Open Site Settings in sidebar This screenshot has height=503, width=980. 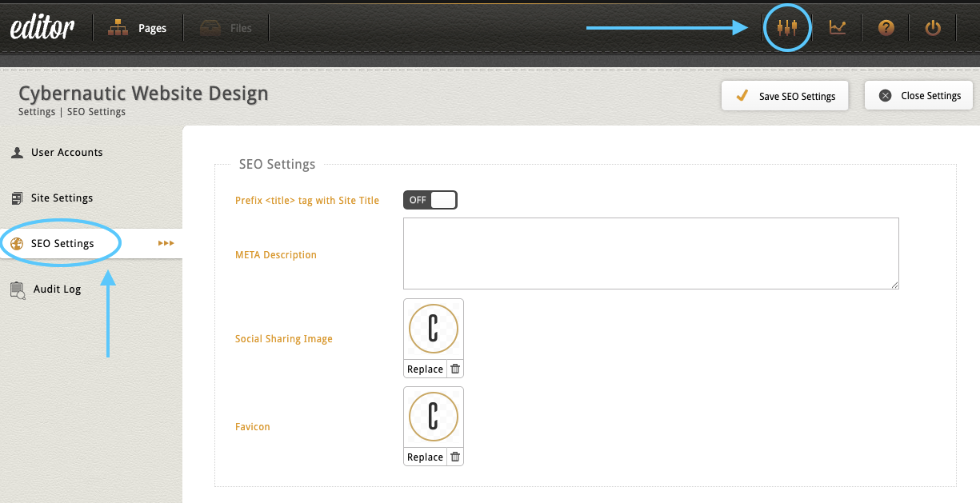(62, 198)
